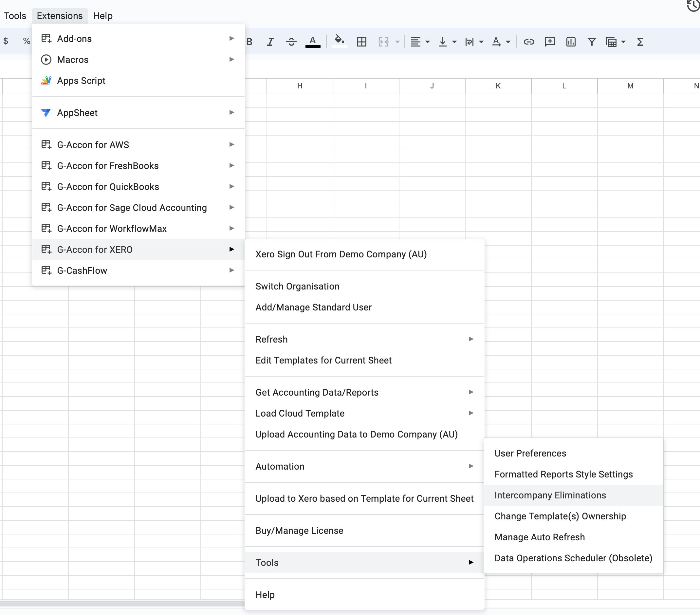Screen dimensions: 700x615
Task: Choose Switch Organisation
Action: (364, 286)
